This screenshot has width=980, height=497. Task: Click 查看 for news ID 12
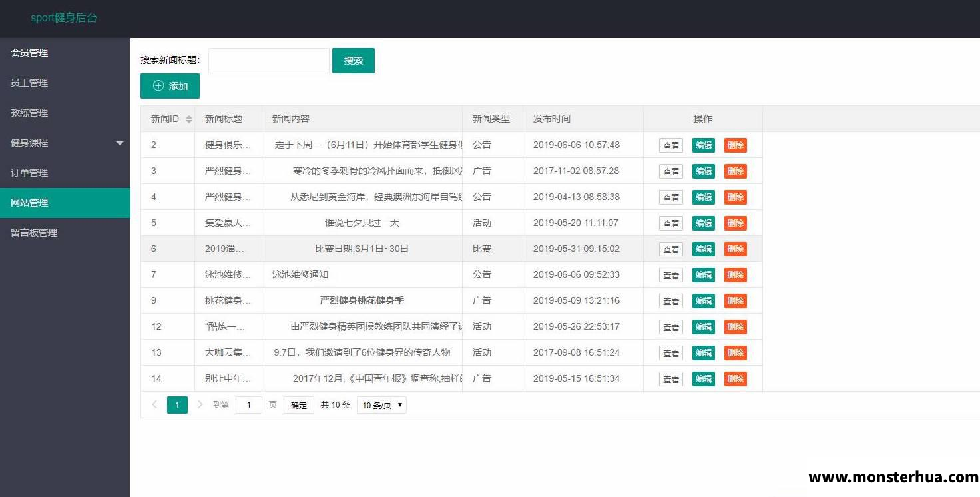[671, 327]
